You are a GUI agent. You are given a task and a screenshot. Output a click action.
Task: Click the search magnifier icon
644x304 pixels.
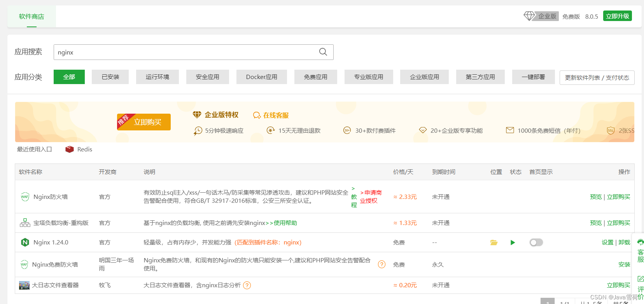pos(323,52)
